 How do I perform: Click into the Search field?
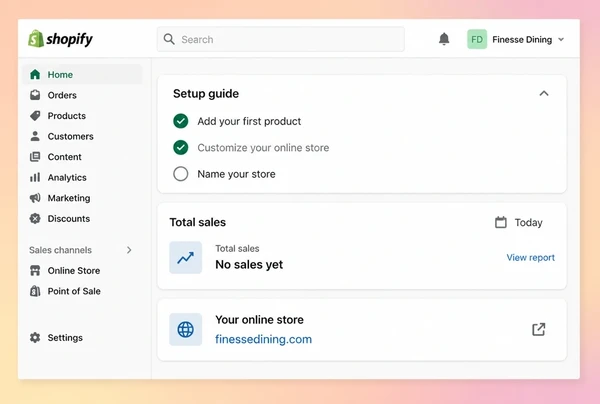[x=280, y=39]
